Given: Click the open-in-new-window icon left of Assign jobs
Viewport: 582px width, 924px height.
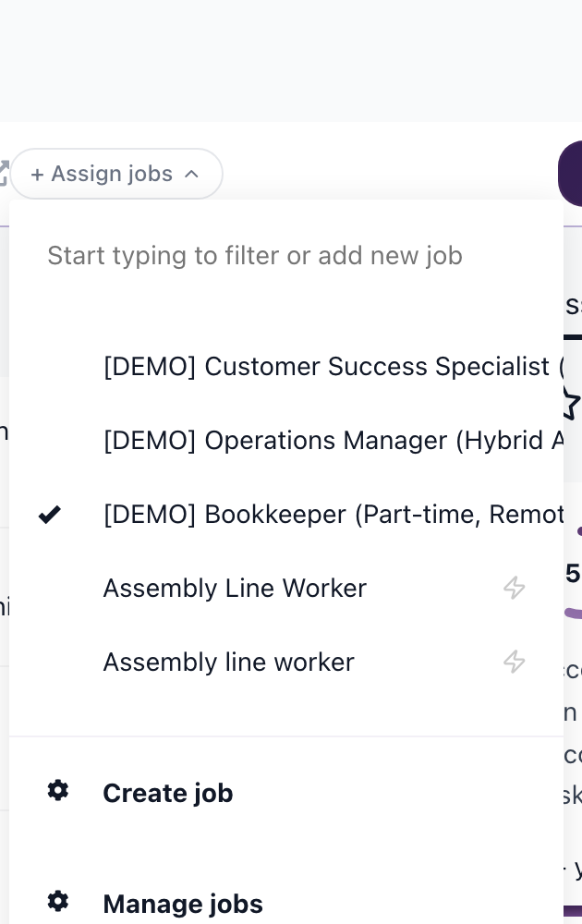Looking at the screenshot, I should pos(3,174).
